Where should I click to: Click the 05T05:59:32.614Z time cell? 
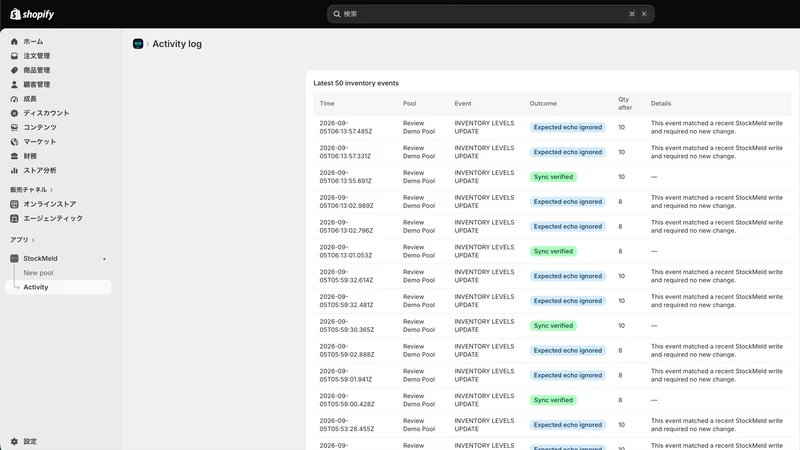pyautogui.click(x=346, y=276)
